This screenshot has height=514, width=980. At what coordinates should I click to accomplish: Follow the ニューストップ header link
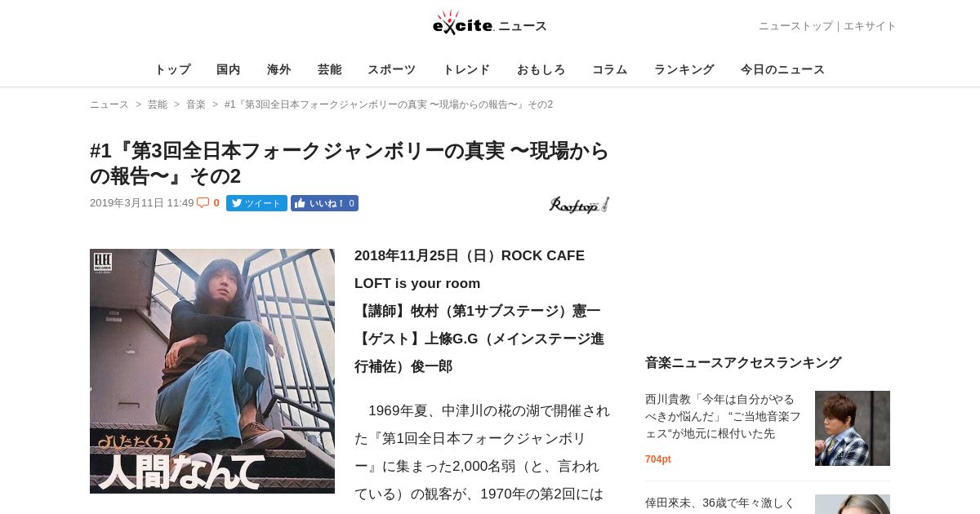point(795,26)
